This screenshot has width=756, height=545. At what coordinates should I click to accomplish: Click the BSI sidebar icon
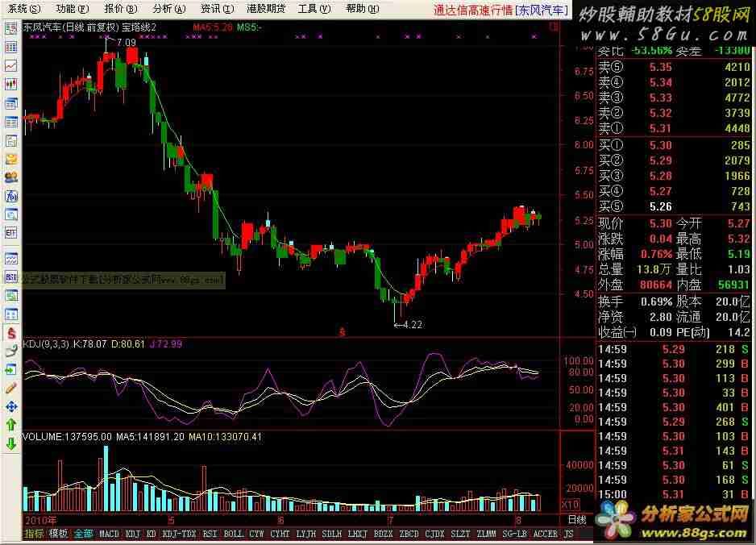tap(11, 277)
